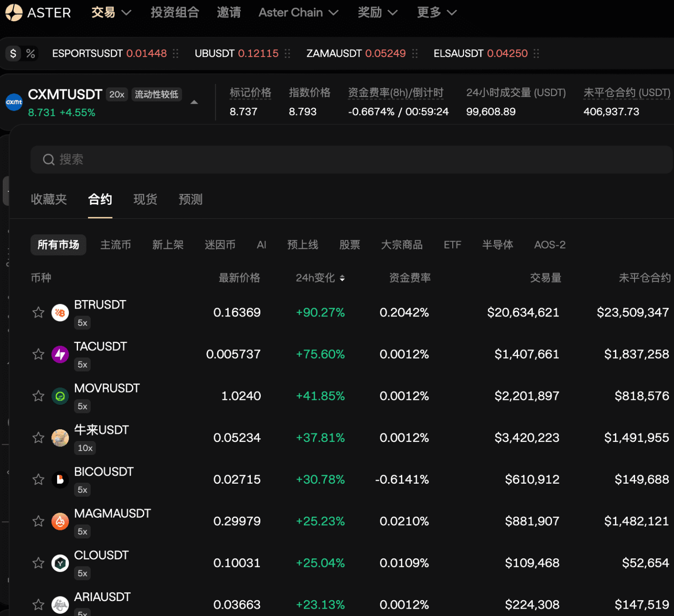Click the 流动性较低 label
Image resolution: width=674 pixels, height=616 pixels.
pyautogui.click(x=156, y=94)
